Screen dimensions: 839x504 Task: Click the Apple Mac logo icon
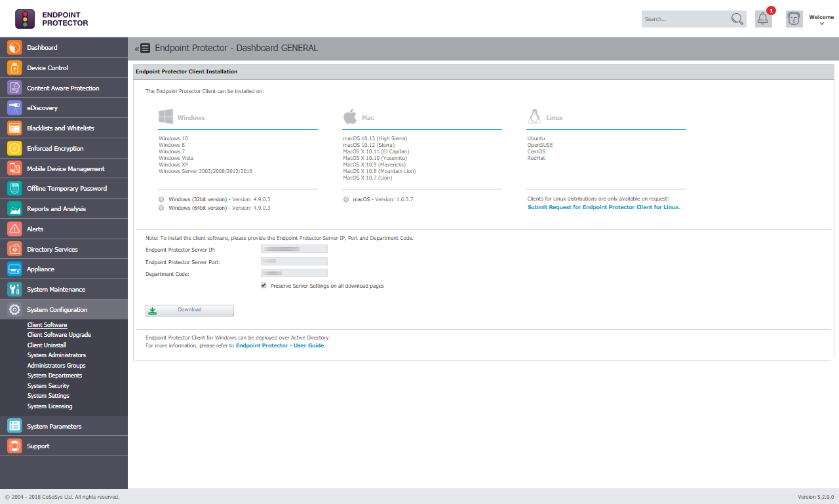tap(350, 117)
